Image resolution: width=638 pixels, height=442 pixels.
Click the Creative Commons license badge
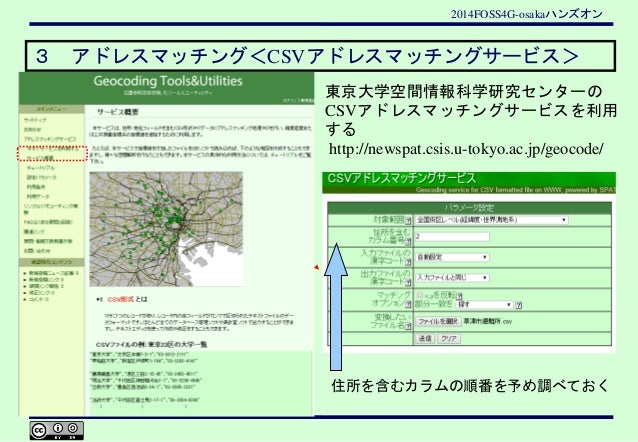point(57,431)
